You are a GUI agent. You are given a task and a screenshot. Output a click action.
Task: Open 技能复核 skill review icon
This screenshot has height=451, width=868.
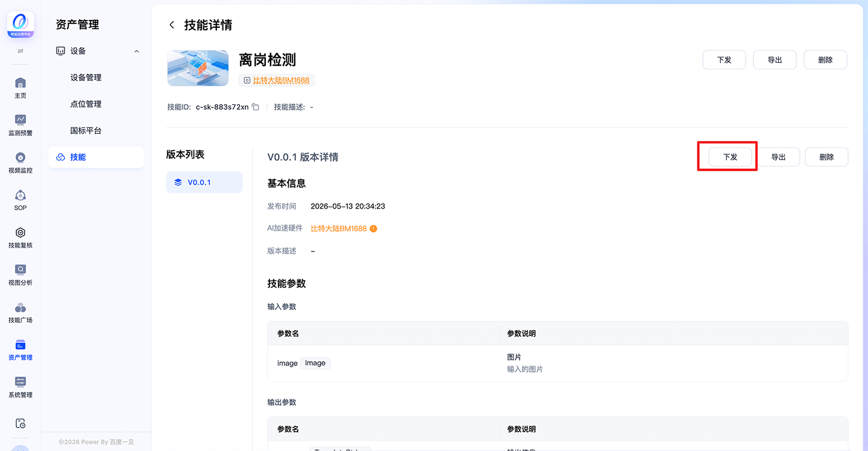pos(20,232)
